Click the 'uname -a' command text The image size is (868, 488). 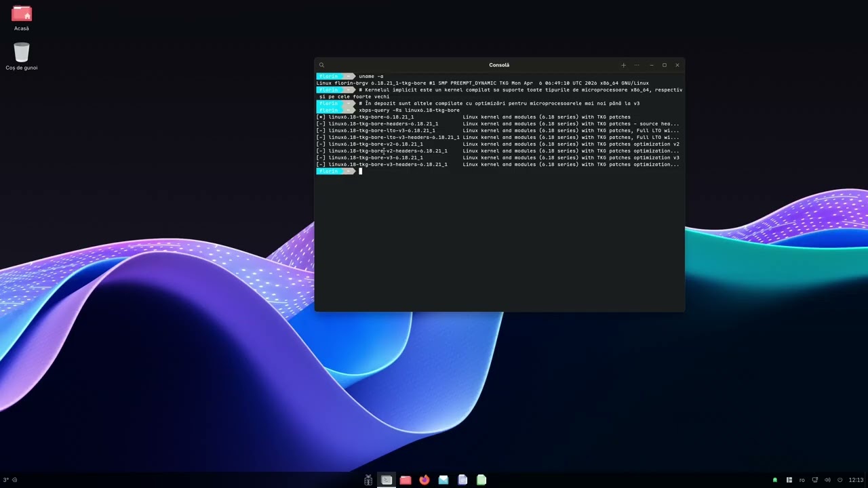click(371, 76)
